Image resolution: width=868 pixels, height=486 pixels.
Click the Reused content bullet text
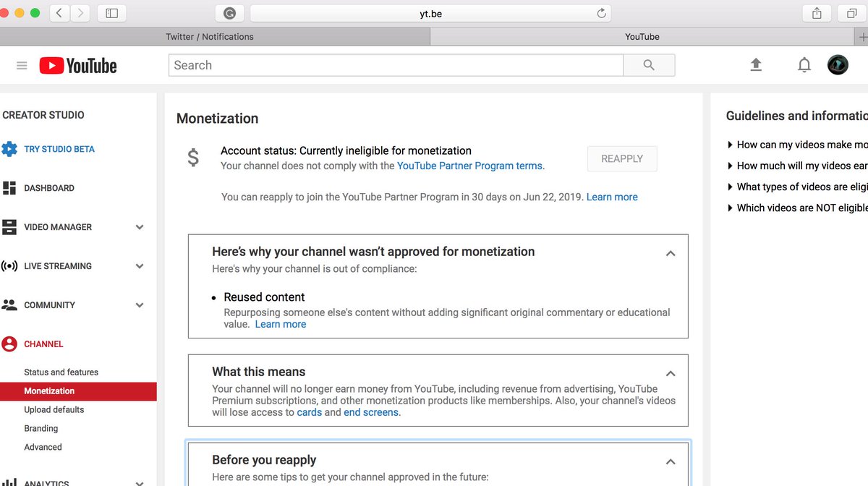click(264, 297)
